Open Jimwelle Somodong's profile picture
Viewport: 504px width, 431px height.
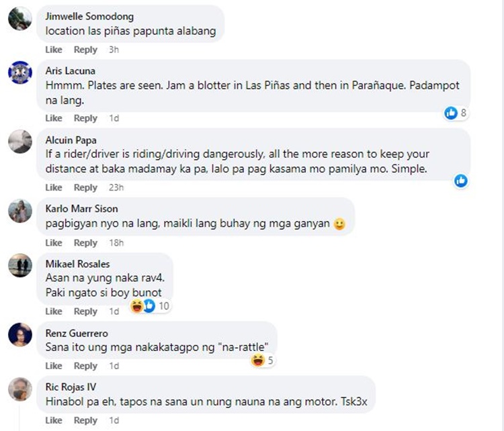[x=20, y=19]
